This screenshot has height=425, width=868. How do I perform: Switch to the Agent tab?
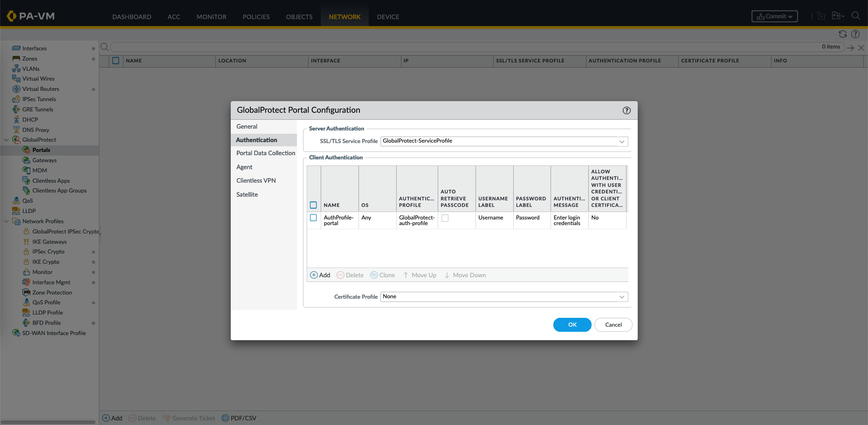[x=244, y=167]
